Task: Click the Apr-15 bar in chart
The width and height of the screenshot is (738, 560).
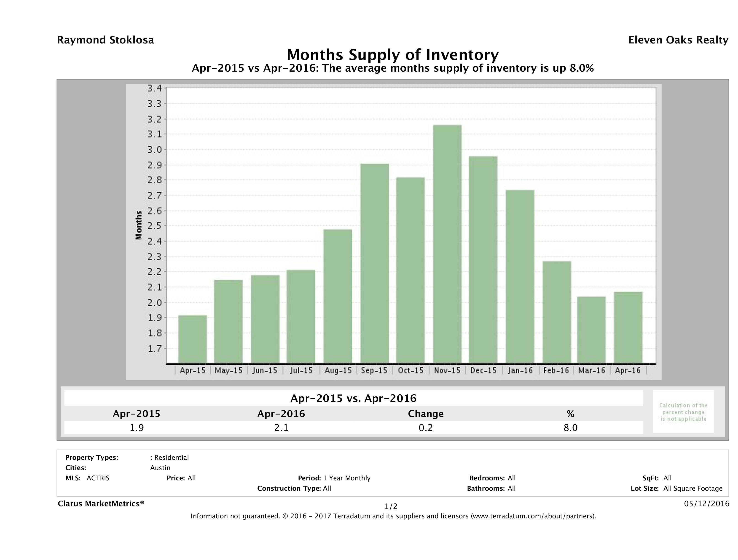Action: (193, 339)
